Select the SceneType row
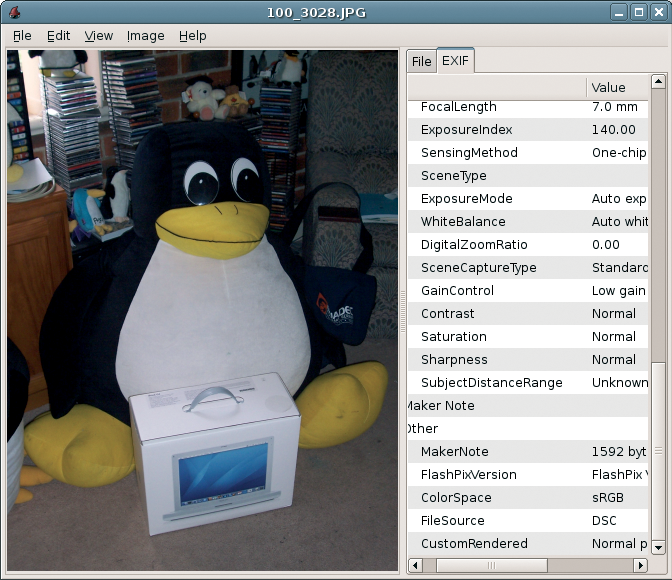The image size is (672, 580). [x=528, y=176]
